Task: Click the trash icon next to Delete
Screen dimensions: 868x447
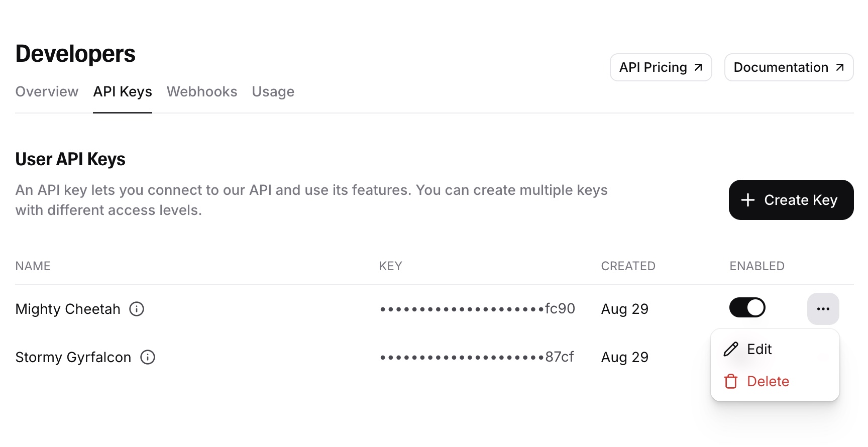Action: click(730, 381)
